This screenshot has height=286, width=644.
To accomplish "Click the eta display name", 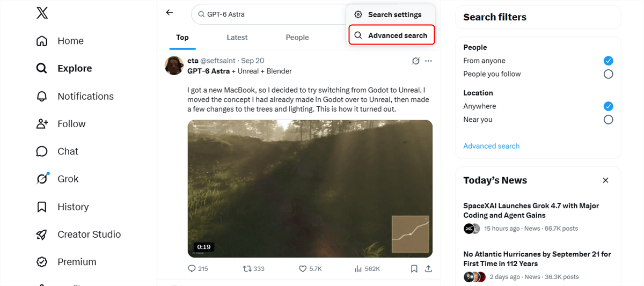I will (x=193, y=61).
